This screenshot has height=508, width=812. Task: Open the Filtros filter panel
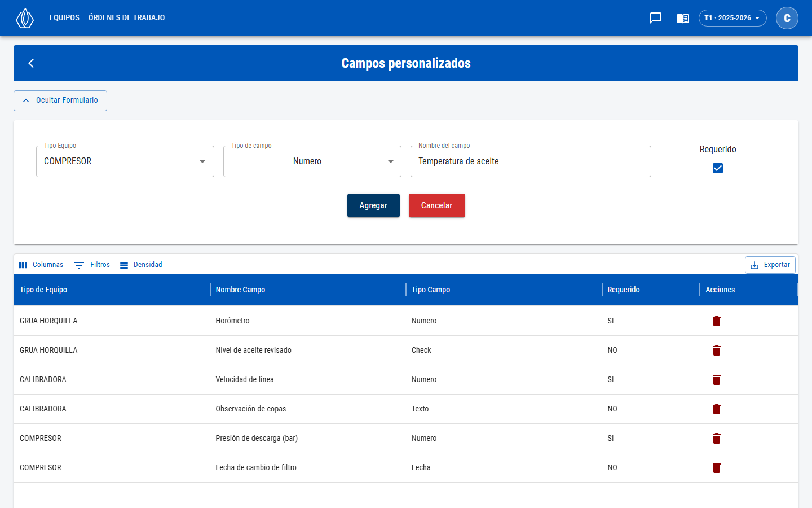point(92,265)
